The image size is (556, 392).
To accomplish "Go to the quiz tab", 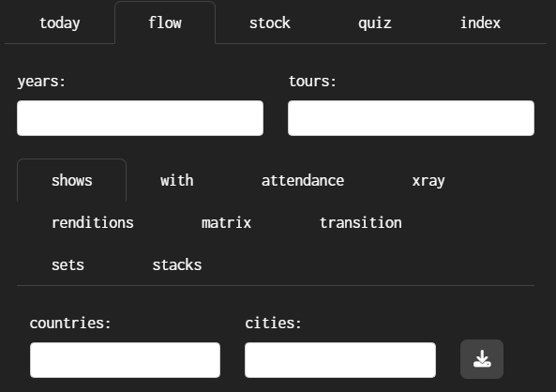I will [x=375, y=23].
